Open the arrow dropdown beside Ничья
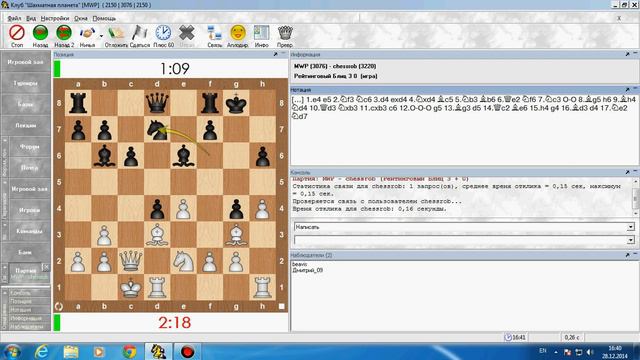 (x=101, y=36)
